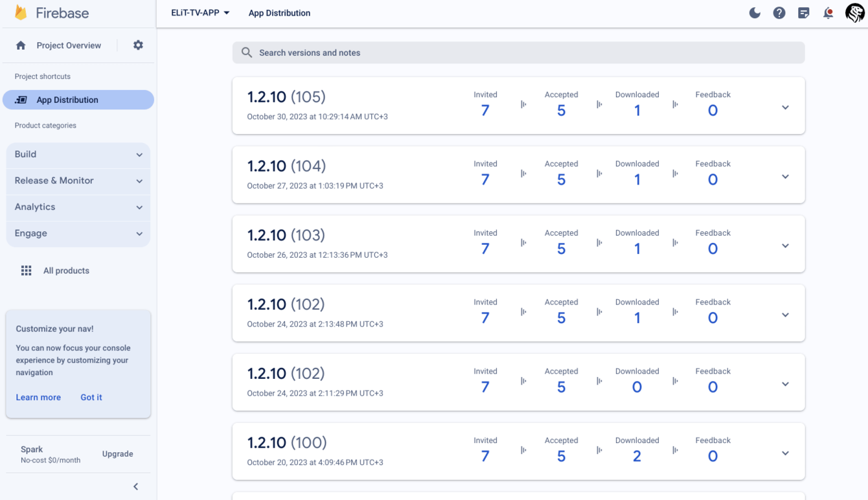Select App Distribution in the sidebar

(78, 100)
